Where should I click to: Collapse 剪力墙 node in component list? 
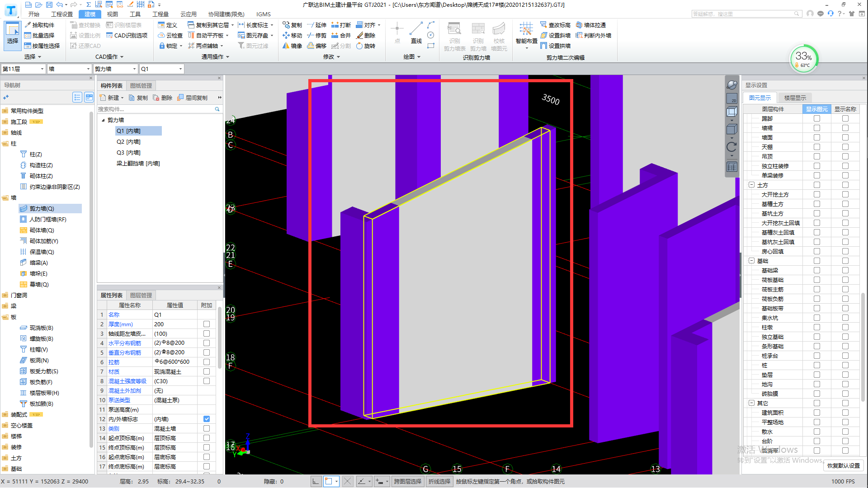[103, 120]
